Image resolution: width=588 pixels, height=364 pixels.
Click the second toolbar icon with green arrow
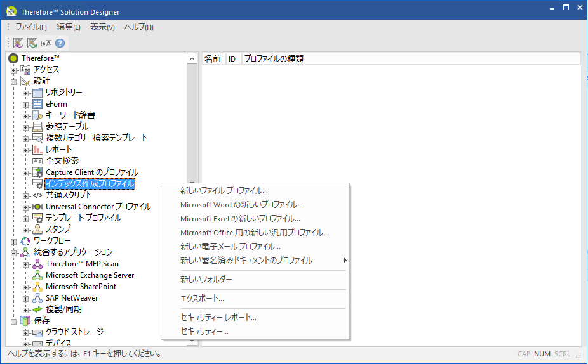point(32,43)
